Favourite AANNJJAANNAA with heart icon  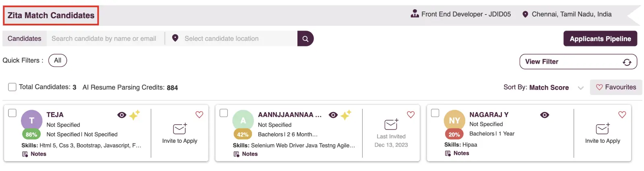click(x=411, y=115)
